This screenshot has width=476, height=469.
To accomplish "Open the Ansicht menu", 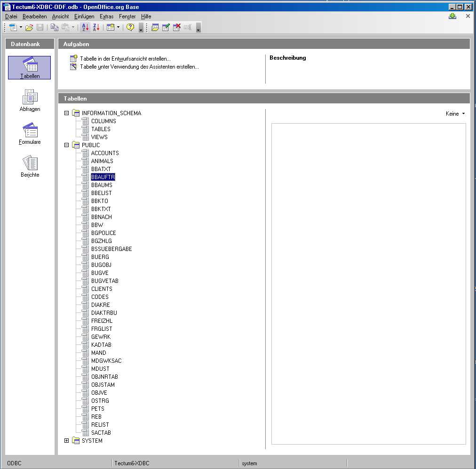I will (60, 16).
